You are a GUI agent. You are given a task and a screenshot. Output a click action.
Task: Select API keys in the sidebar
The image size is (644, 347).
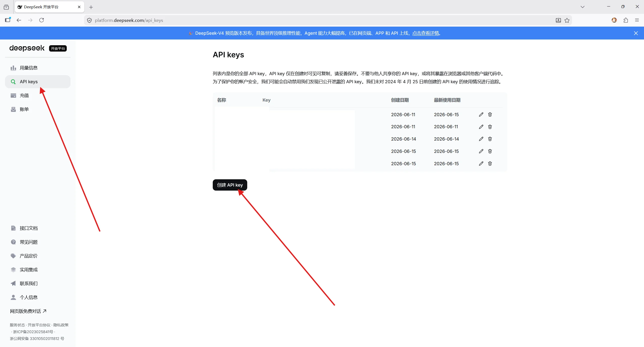pos(38,82)
